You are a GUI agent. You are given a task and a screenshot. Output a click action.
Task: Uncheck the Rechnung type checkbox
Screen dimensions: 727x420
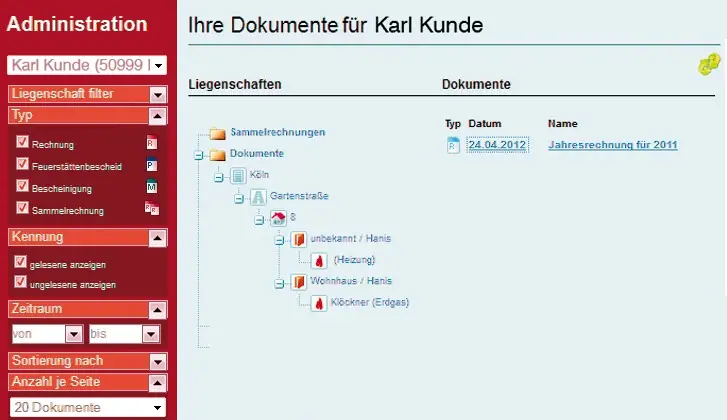click(x=22, y=142)
